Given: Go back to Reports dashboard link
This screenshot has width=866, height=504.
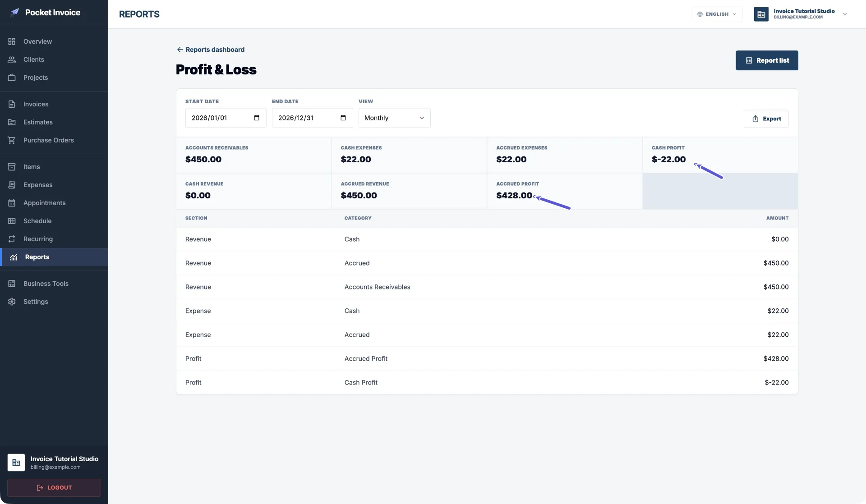Looking at the screenshot, I should pyautogui.click(x=211, y=50).
